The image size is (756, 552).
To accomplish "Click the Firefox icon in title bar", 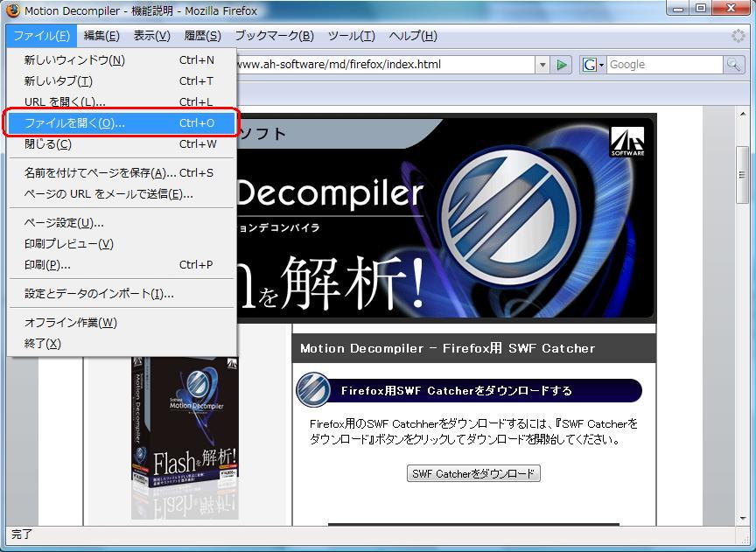I will [12, 10].
